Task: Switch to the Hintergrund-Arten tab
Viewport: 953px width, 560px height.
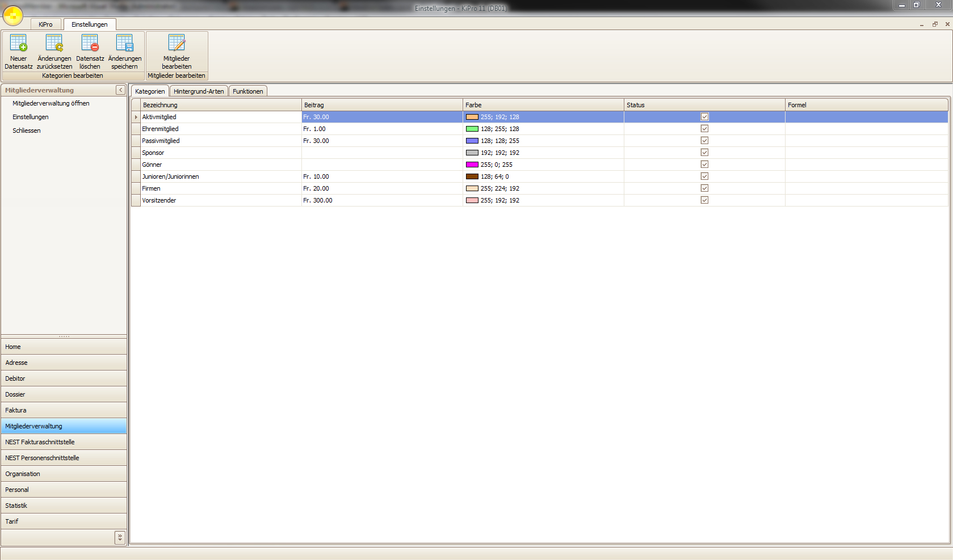Action: pyautogui.click(x=199, y=91)
